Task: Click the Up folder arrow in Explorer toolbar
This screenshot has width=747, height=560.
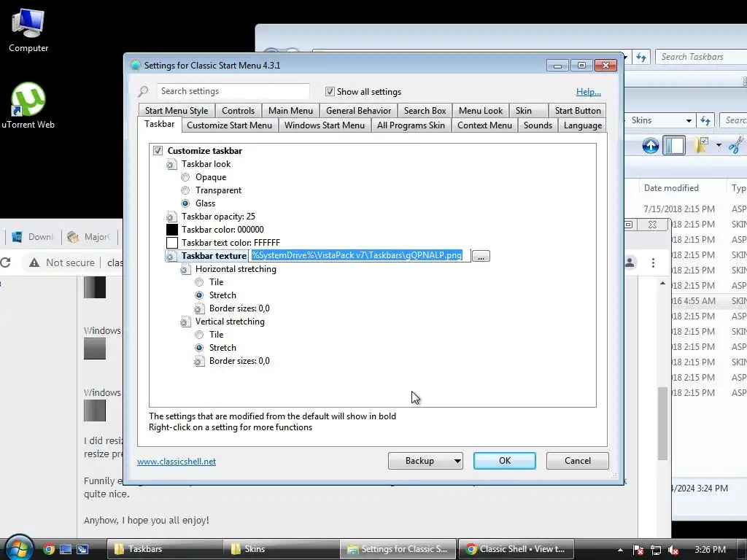Action: pos(650,145)
